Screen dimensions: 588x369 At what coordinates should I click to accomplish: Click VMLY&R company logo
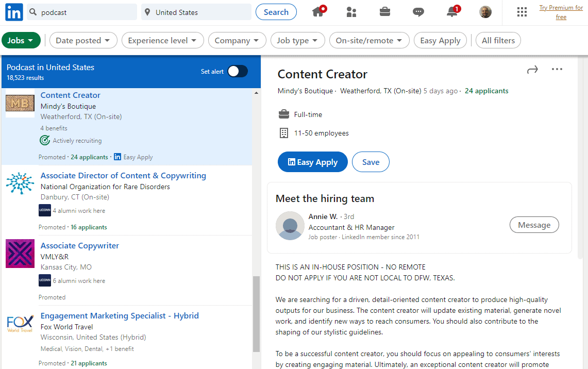tap(20, 254)
